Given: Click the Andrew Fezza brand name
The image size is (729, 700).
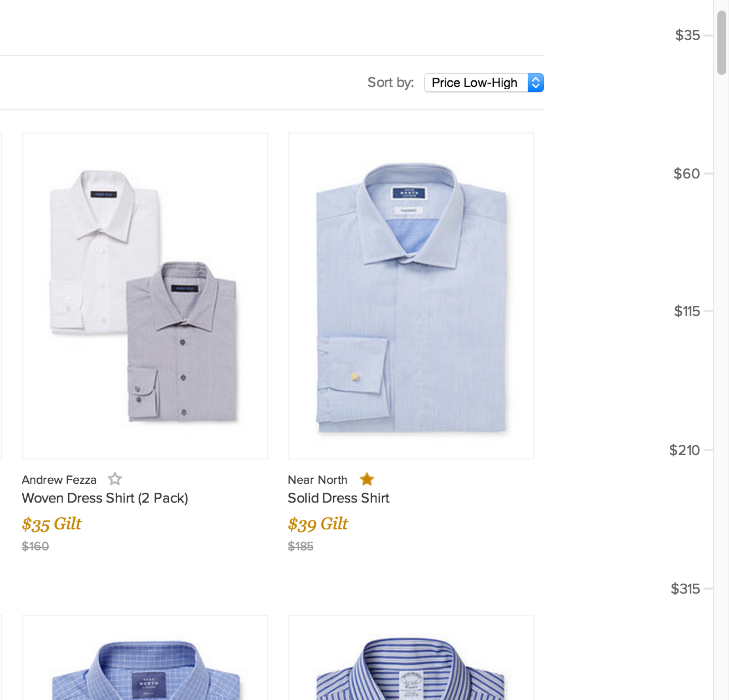Looking at the screenshot, I should point(59,480).
